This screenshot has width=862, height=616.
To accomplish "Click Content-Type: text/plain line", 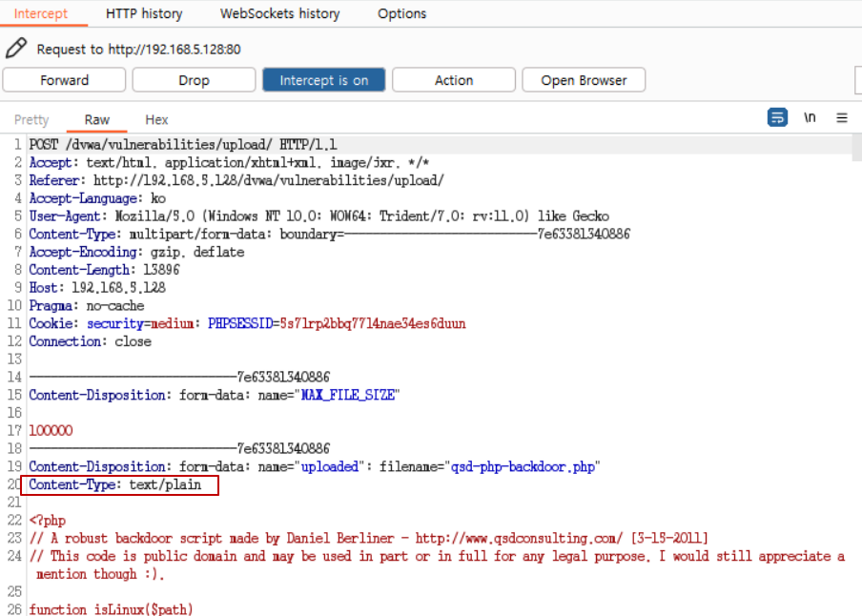I will pos(114,484).
